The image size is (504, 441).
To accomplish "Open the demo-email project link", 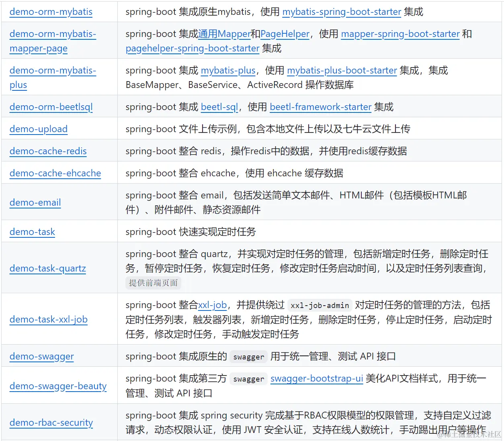I will point(35,202).
